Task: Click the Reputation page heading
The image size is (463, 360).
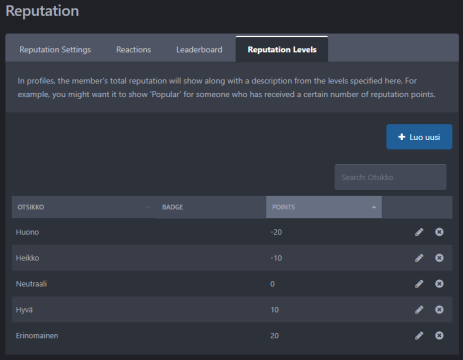Action: coord(42,11)
